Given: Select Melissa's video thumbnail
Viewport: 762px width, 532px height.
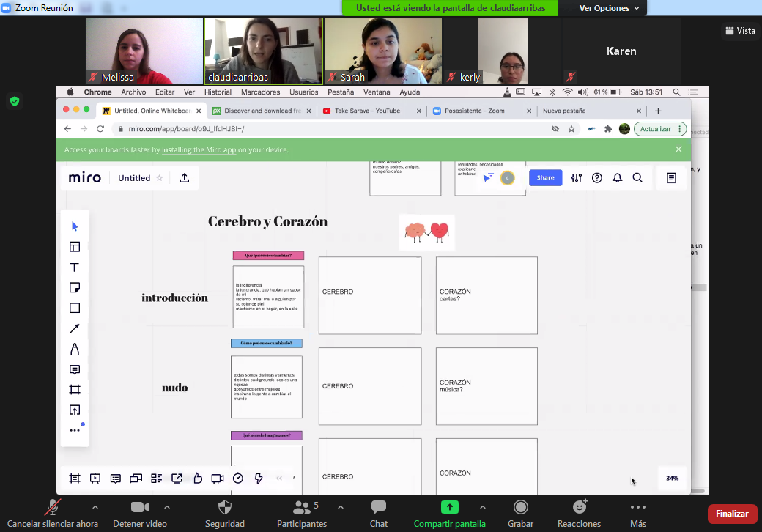Looking at the screenshot, I should coord(144,51).
